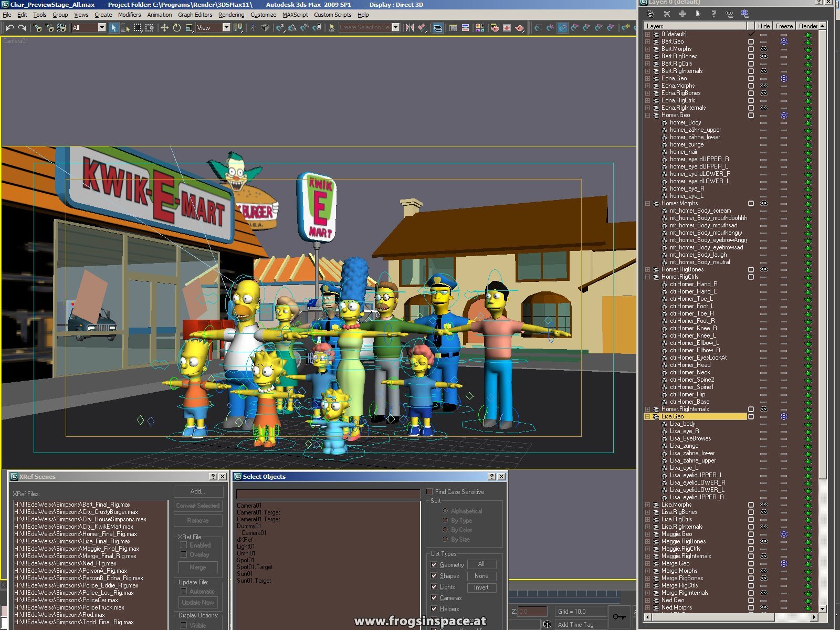Image resolution: width=840 pixels, height=630 pixels.
Task: Click the Selection Lock key icon
Action: (x=619, y=616)
